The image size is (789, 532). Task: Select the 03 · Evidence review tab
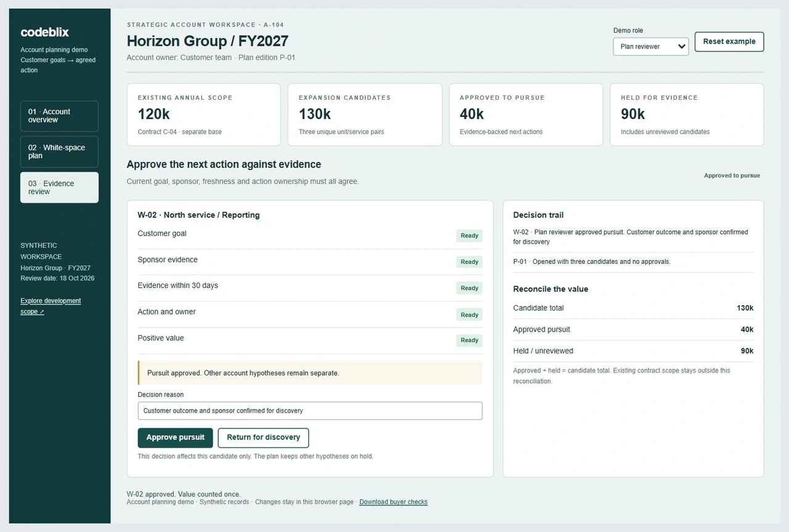click(59, 187)
